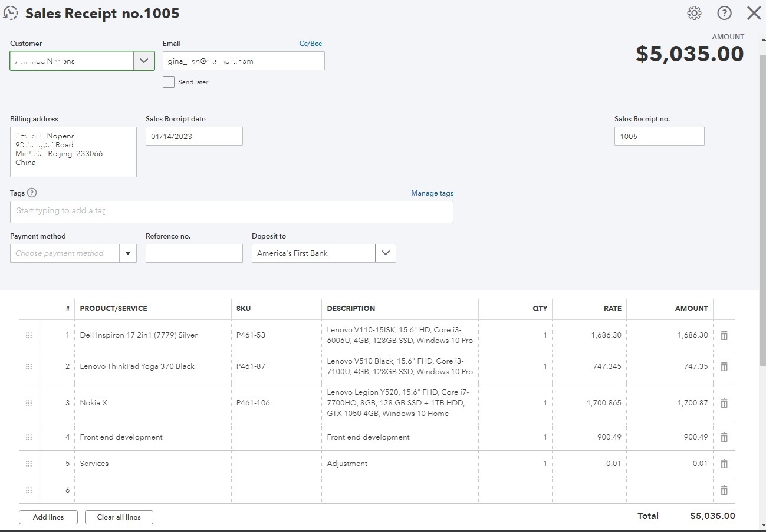
Task: Delete the Services Adjustment line
Action: 724,464
